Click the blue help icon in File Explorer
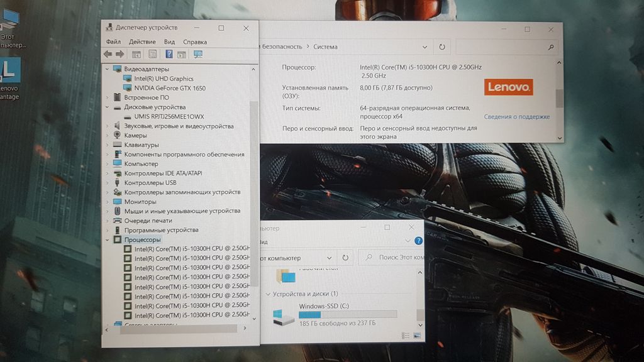644x362 pixels. [418, 241]
